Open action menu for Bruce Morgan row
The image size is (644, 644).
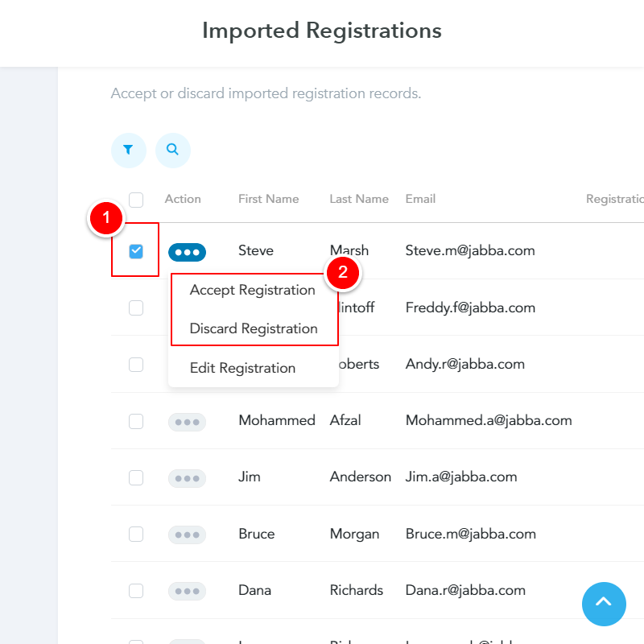pos(187,535)
